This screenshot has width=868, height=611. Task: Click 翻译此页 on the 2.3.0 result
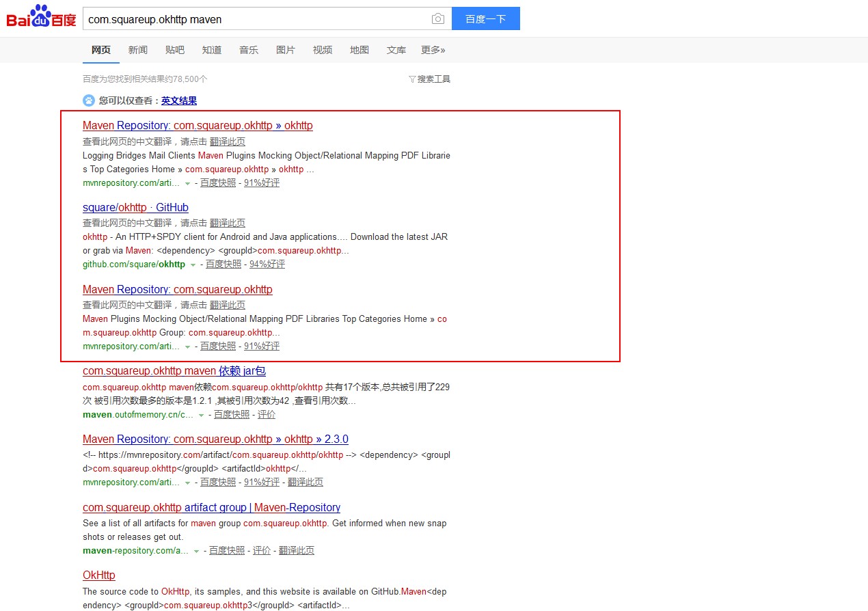pos(306,482)
